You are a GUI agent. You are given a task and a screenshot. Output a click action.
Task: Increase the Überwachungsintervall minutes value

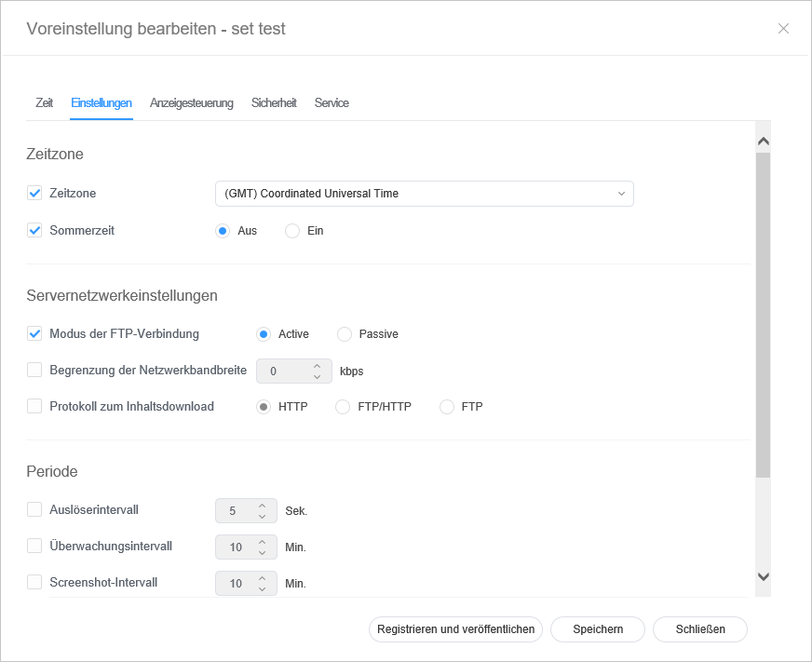pyautogui.click(x=262, y=541)
